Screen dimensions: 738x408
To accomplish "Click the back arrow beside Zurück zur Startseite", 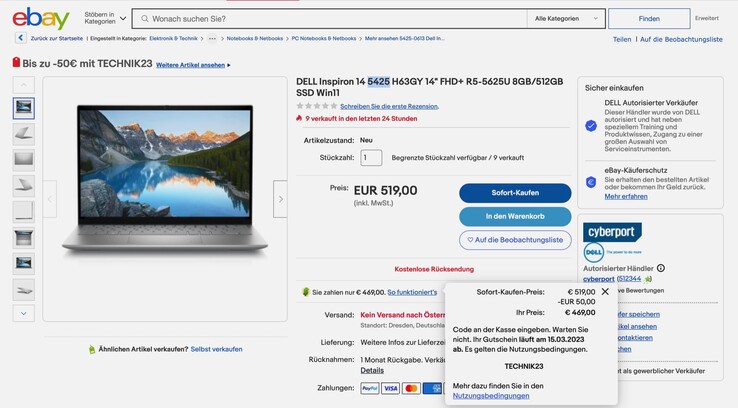I will pyautogui.click(x=20, y=38).
